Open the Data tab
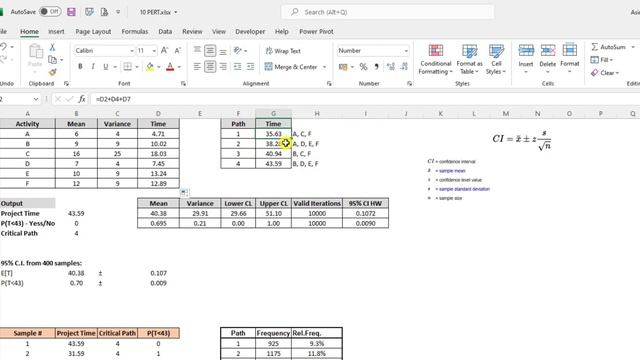This screenshot has width=640, height=360. [165, 31]
